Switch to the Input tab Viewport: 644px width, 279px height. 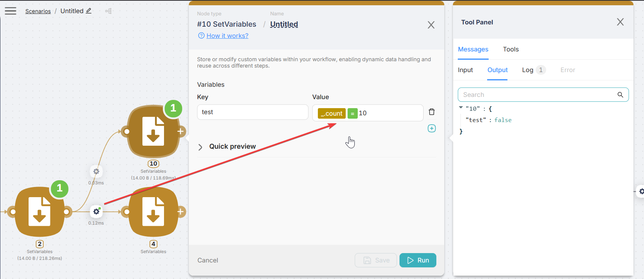click(x=465, y=70)
